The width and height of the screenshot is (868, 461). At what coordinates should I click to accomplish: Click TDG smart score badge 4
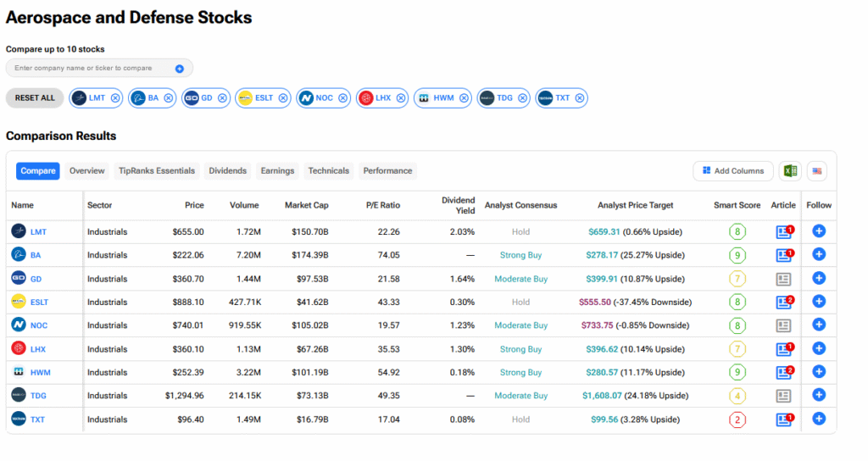click(737, 397)
